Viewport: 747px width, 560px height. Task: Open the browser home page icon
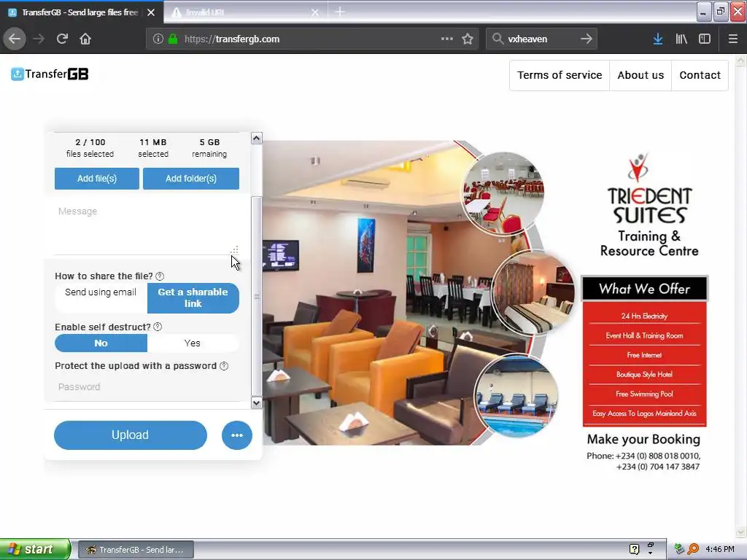click(x=85, y=39)
